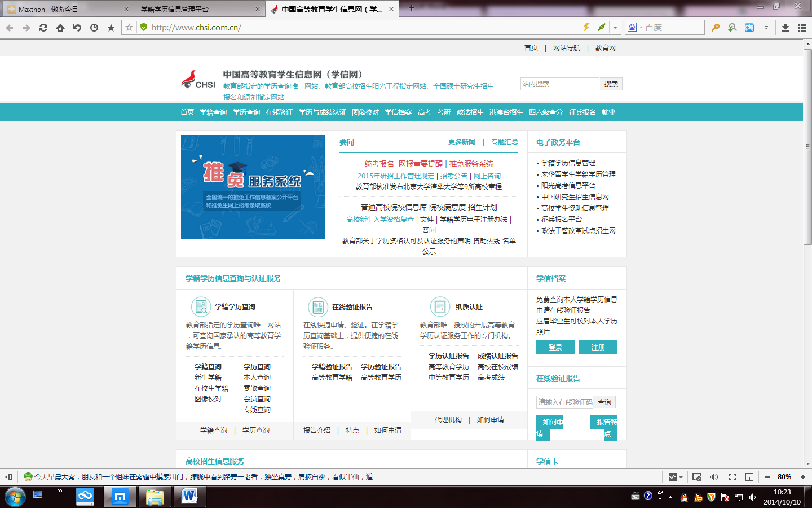The width and height of the screenshot is (812, 508).
Task: Click the 注册 button
Action: coord(598,348)
